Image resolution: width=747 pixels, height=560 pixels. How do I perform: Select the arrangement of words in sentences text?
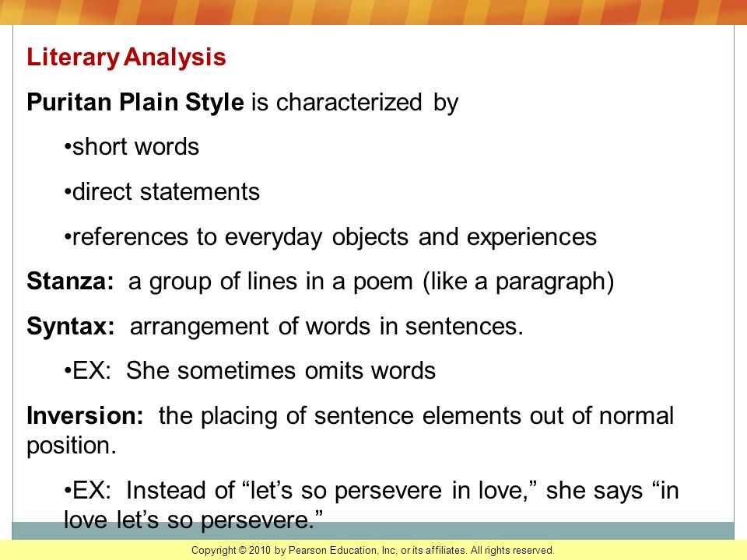coord(326,327)
